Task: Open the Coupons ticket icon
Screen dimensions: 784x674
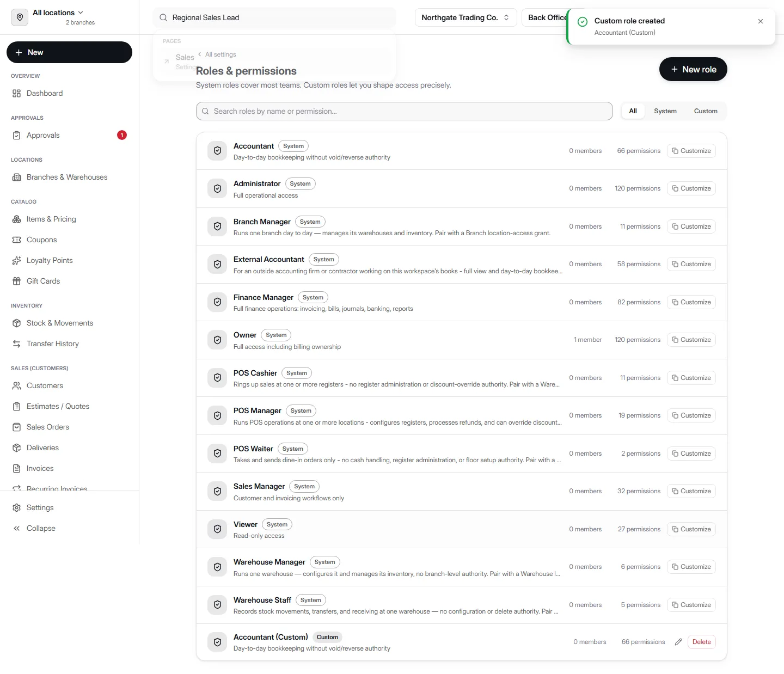Action: click(17, 240)
